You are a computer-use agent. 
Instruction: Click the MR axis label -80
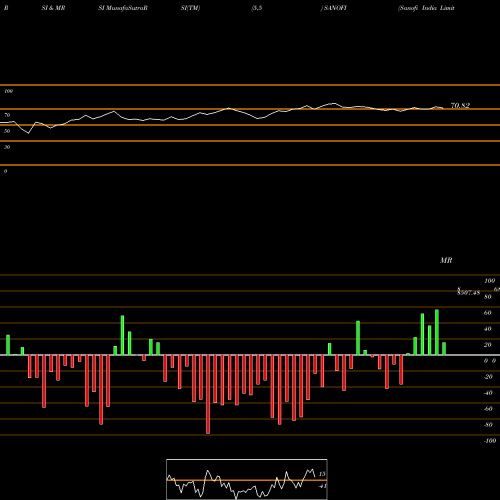[488, 425]
